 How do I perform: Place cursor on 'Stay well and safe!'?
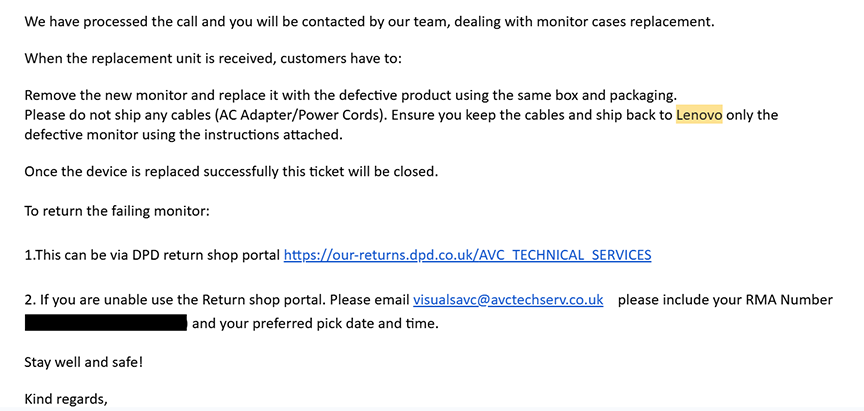pos(84,363)
